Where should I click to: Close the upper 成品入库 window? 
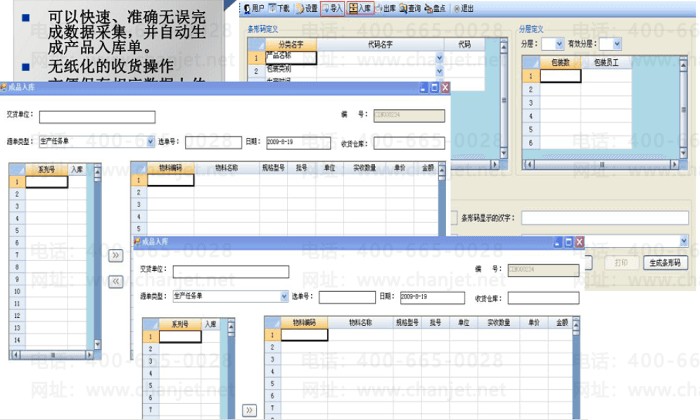click(x=445, y=88)
